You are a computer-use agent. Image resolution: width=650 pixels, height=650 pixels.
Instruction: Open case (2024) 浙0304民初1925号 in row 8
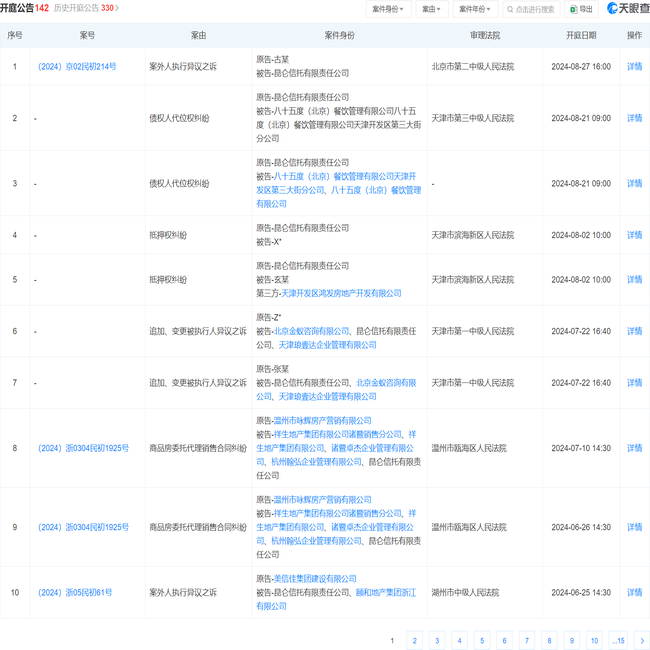(83, 448)
